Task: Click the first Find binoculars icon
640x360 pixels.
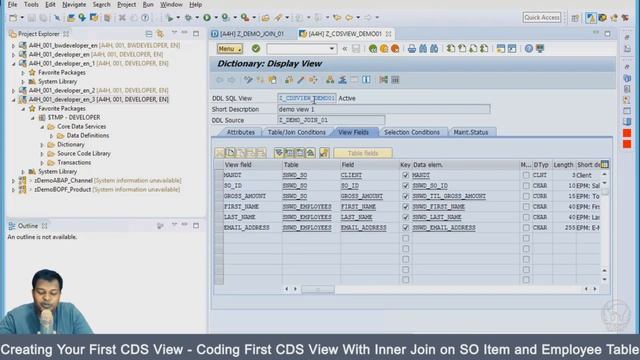Action: click(423, 49)
